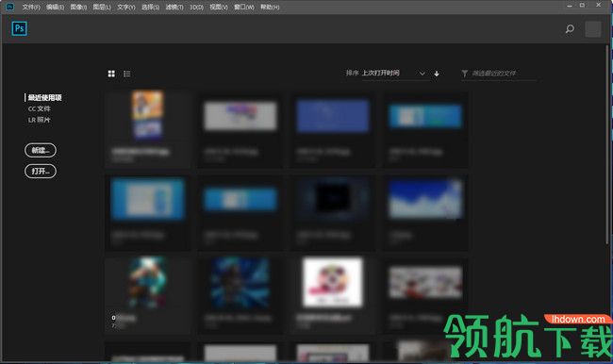Click the 新建... button

point(41,150)
